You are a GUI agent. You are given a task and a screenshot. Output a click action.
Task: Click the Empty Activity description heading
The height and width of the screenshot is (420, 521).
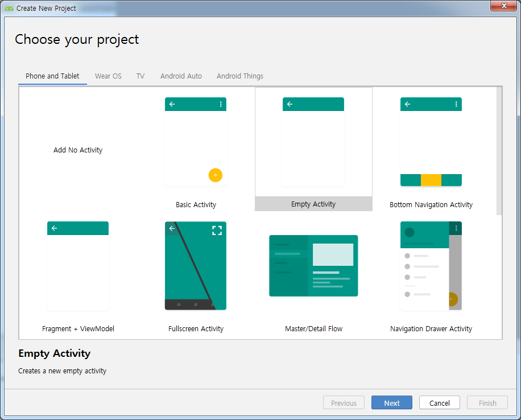click(54, 353)
